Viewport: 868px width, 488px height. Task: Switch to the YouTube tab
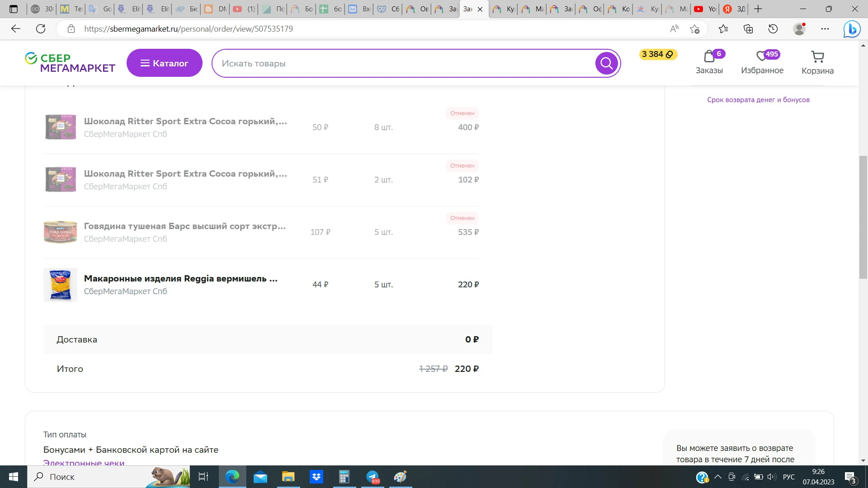(705, 9)
